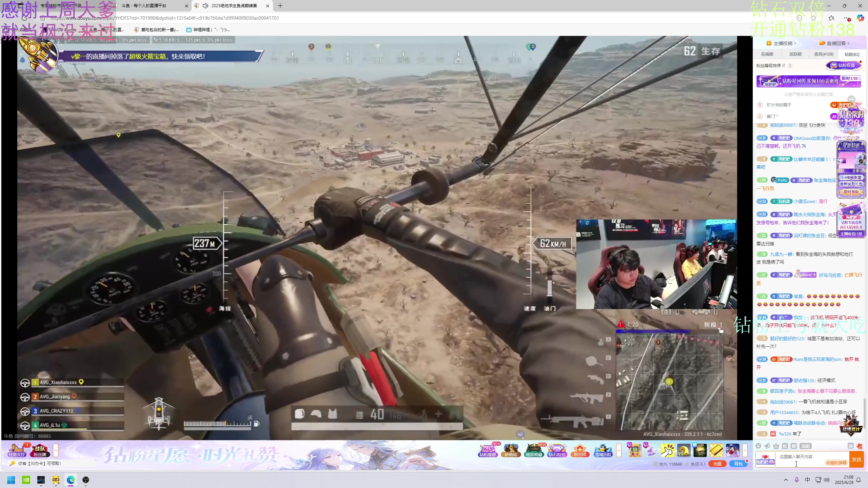Open the 补给站 supply station icon
Screen dimensions: 868x488
511,450
